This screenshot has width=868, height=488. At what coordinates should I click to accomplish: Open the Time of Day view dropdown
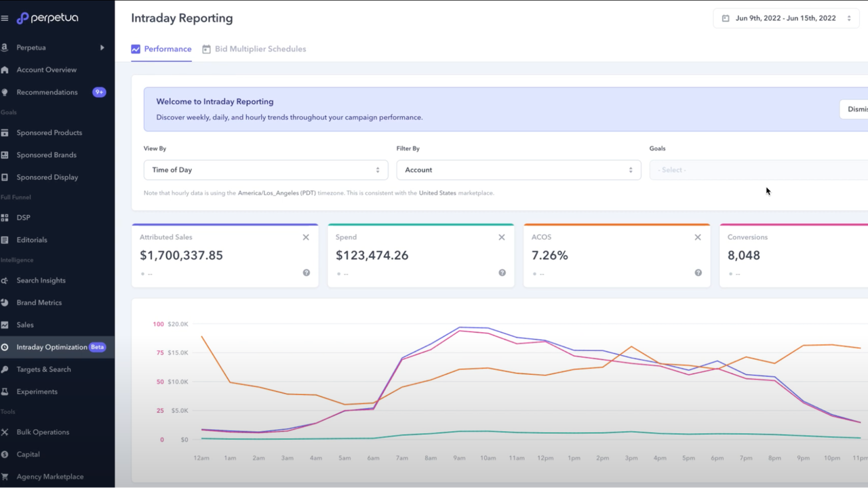265,169
